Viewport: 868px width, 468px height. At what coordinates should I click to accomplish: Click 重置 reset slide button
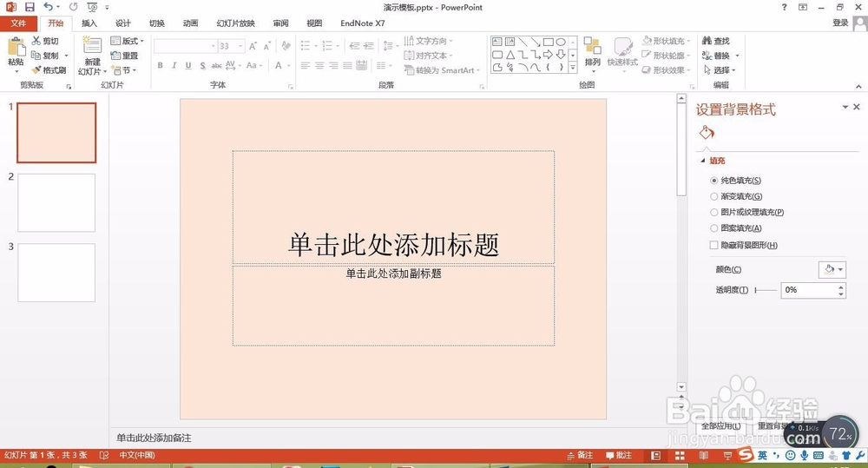tap(124, 56)
